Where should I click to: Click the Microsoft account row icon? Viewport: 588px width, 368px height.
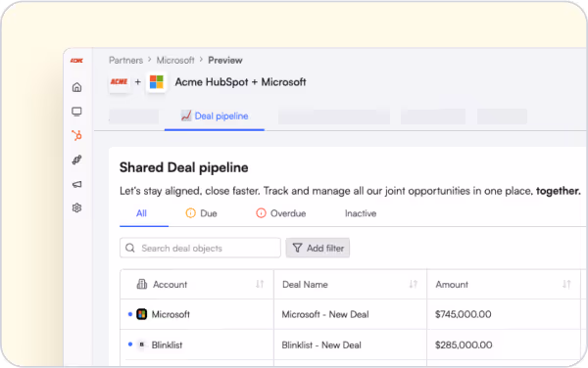point(141,314)
